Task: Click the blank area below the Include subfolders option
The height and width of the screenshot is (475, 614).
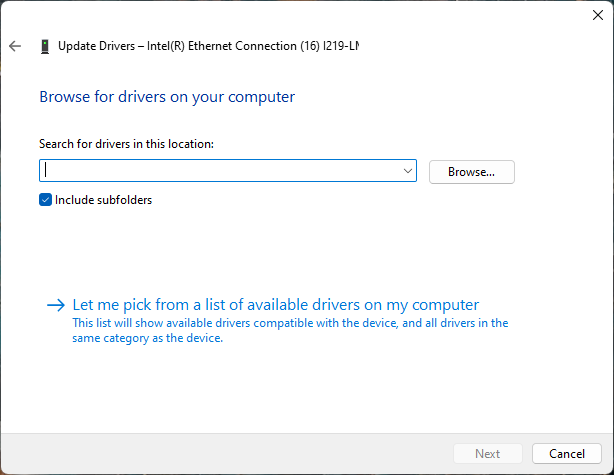Action: [x=250, y=250]
